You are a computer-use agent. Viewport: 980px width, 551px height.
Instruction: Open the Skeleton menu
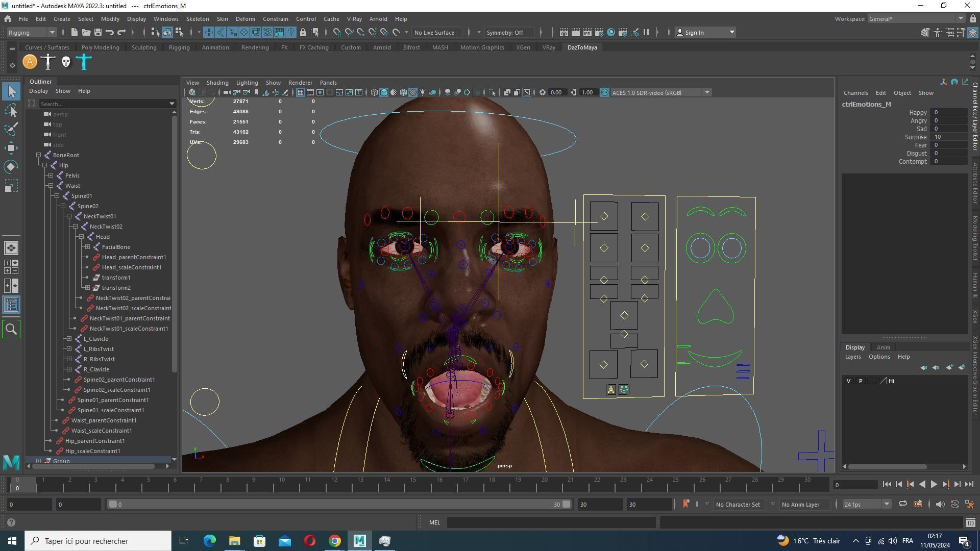point(198,19)
